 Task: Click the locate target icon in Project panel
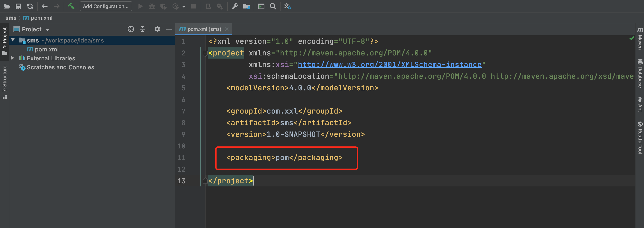click(131, 29)
